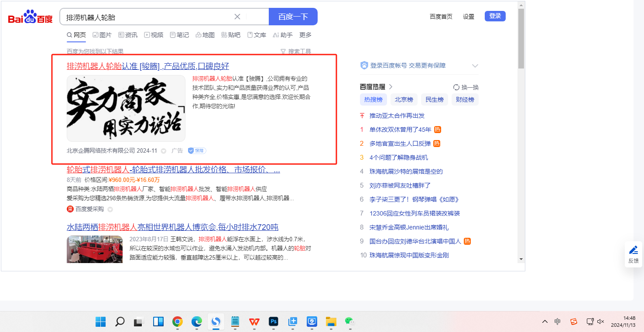Open the 搜索工具 filter
The image size is (644, 332).
[296, 51]
